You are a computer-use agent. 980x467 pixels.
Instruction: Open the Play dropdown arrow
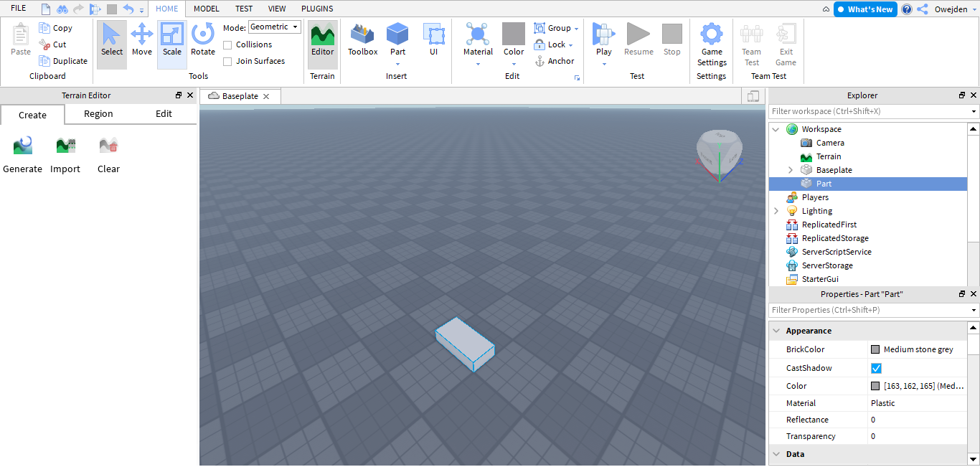(x=604, y=64)
